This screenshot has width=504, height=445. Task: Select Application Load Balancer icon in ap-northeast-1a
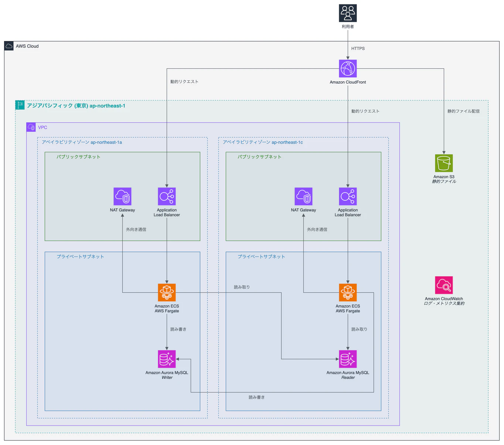pos(167,197)
